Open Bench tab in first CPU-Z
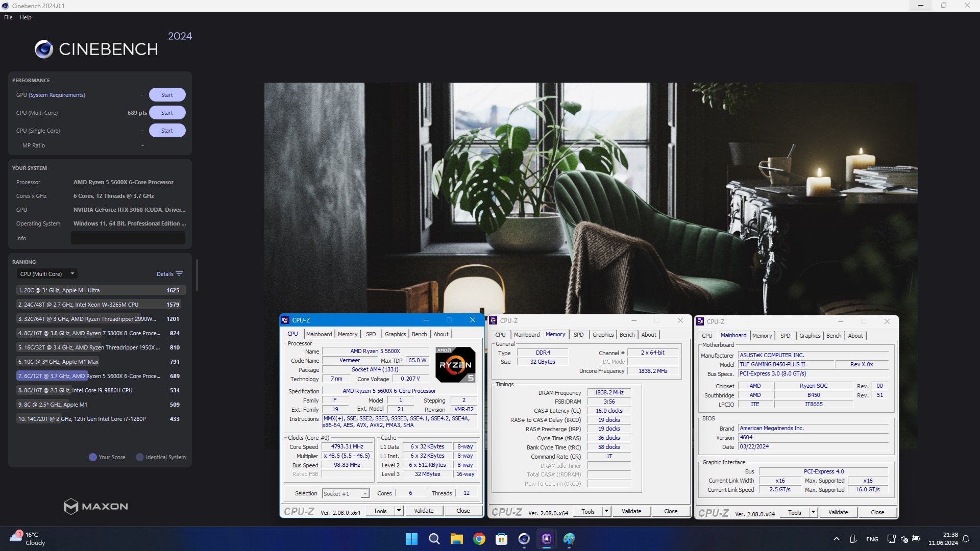Viewport: 980px width, 551px height. (x=420, y=334)
